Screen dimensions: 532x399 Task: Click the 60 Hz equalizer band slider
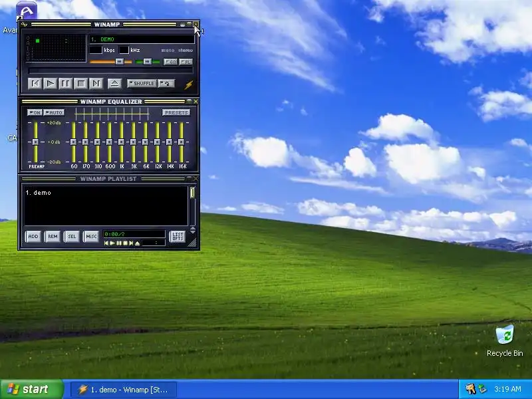tap(73, 142)
